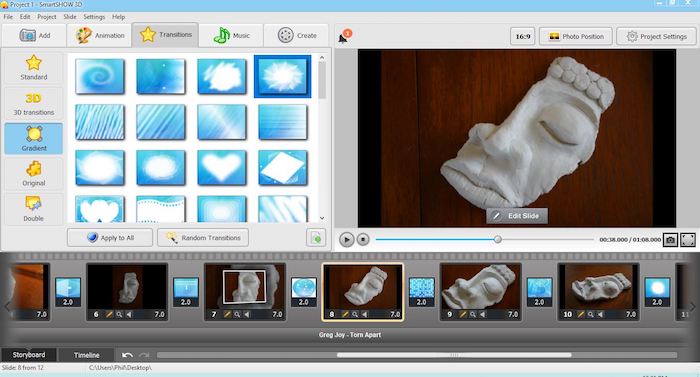Image resolution: width=700 pixels, height=377 pixels.
Task: Click the pencil edit icon on slide 8
Action: pyautogui.click(x=345, y=314)
